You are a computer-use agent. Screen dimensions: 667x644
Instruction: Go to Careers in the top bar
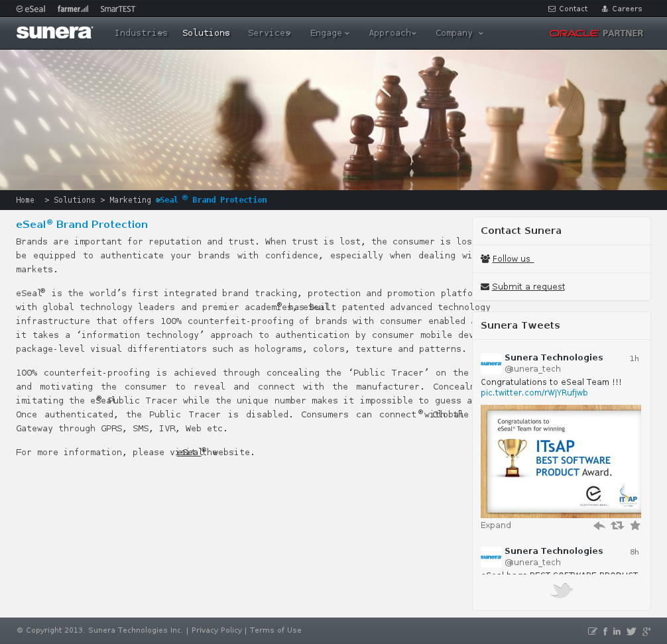point(622,9)
